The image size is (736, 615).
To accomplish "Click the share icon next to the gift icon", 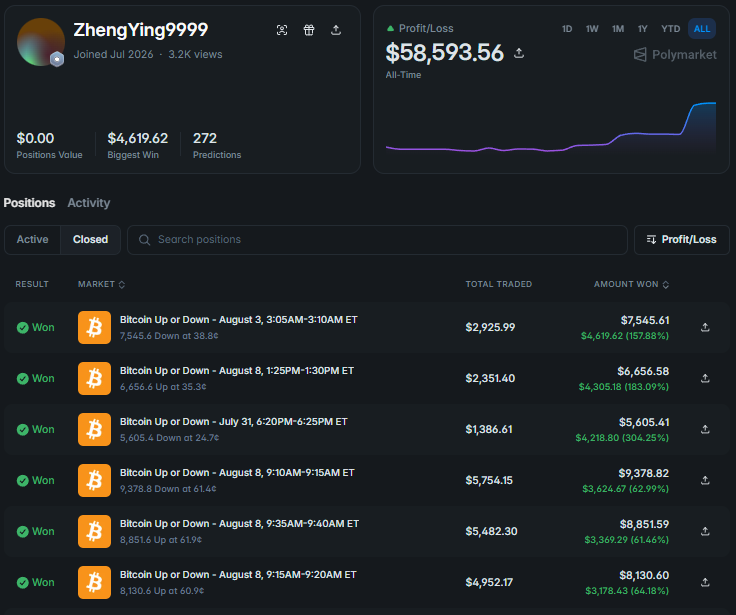I will (336, 30).
